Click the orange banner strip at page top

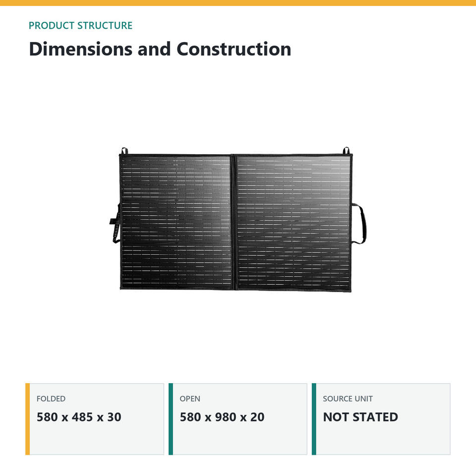[x=238, y=3]
